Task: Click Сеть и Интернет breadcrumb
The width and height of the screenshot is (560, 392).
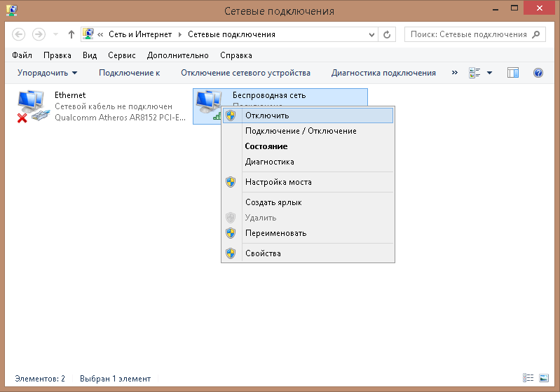Action: [x=140, y=34]
